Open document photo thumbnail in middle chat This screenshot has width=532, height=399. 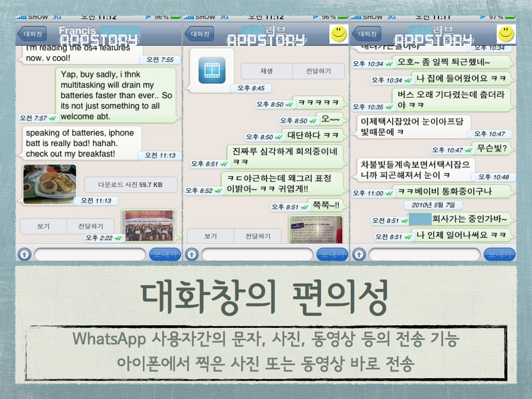pyautogui.click(x=316, y=229)
